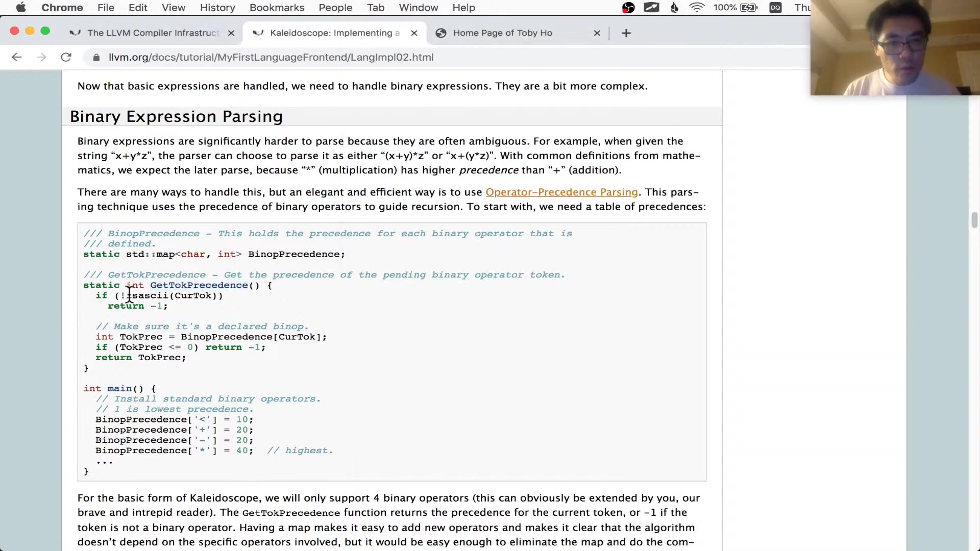Click the browser forward arrow

tap(41, 57)
